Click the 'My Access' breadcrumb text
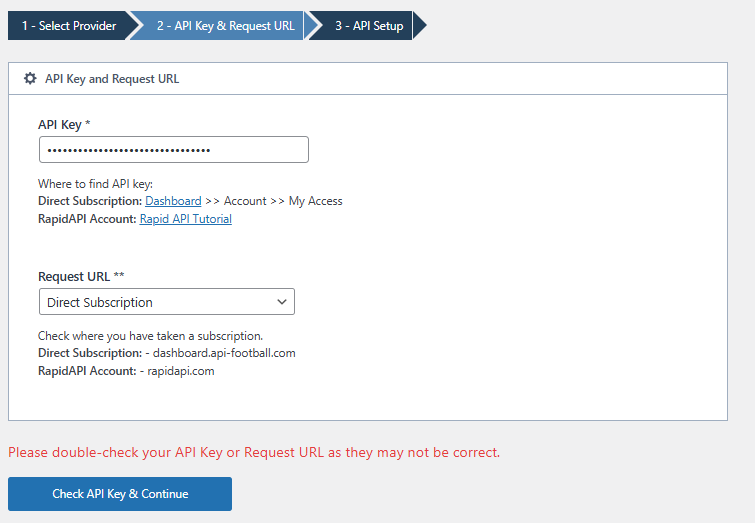The image size is (755, 523). (315, 201)
